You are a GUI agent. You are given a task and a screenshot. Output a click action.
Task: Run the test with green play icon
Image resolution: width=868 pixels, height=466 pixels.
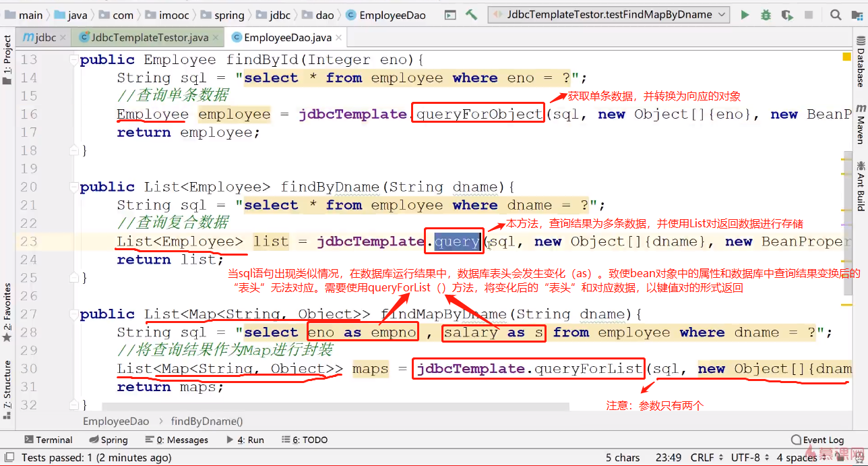(745, 14)
